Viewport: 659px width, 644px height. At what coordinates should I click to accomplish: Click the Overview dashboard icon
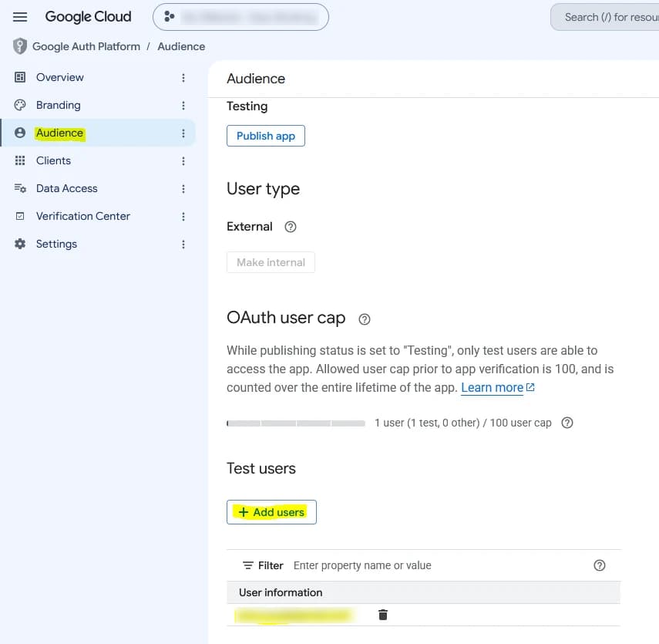pyautogui.click(x=20, y=77)
